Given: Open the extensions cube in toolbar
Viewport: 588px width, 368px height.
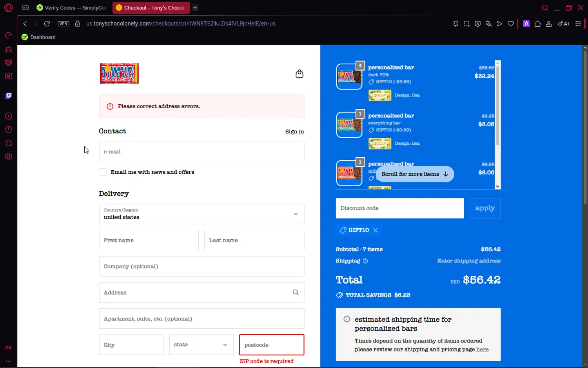Looking at the screenshot, I should [538, 24].
